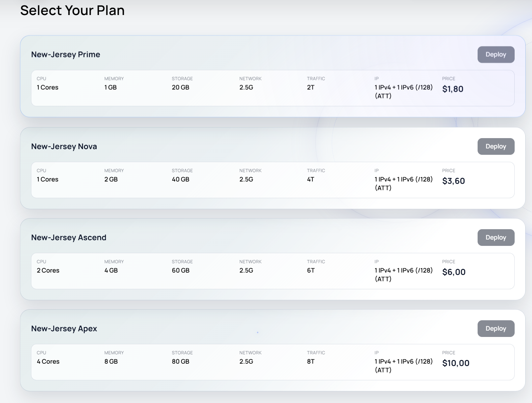532x403 pixels.
Task: Click the New-Jersey Apex plan title
Action: [x=64, y=329]
